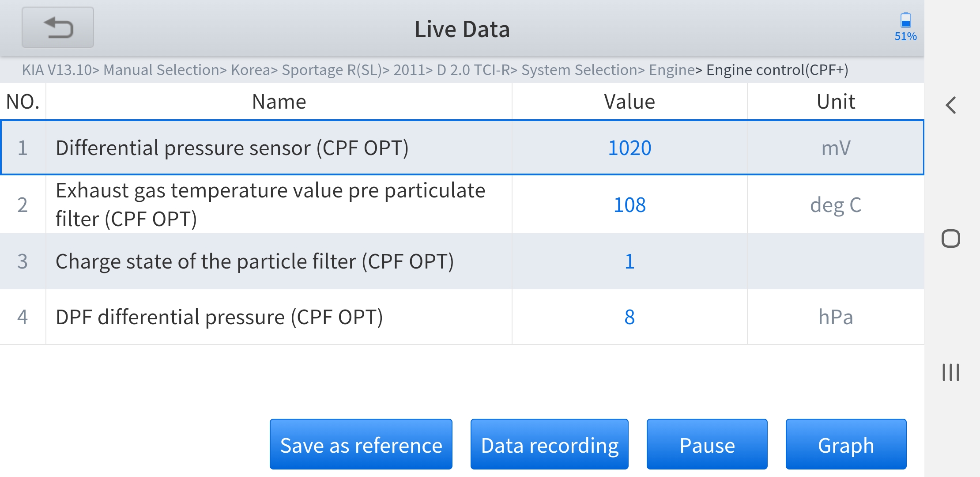Viewport: 980px width, 477px height.
Task: Select Exhaust gas temperature row
Action: [x=270, y=204]
